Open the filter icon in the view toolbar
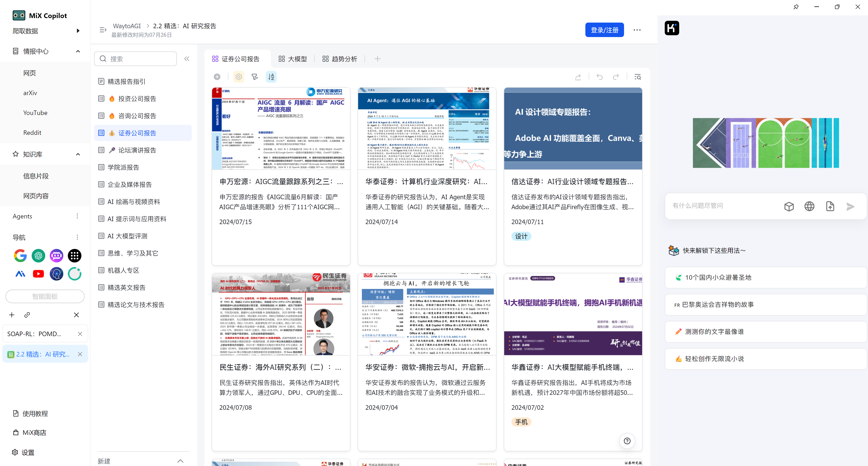Screen dimensions: 868x466 [x=255, y=77]
